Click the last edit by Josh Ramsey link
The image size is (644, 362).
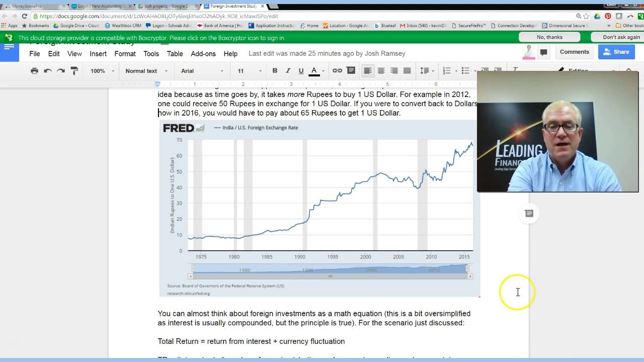(x=327, y=54)
